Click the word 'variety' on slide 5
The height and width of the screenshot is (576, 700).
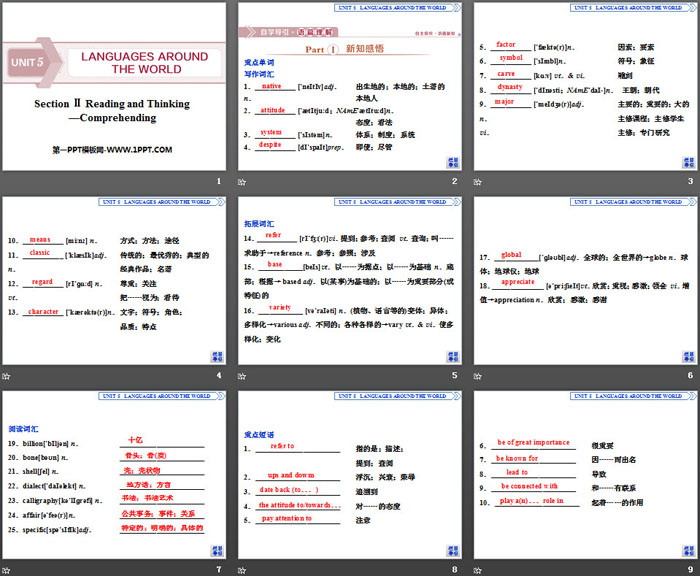tap(281, 307)
